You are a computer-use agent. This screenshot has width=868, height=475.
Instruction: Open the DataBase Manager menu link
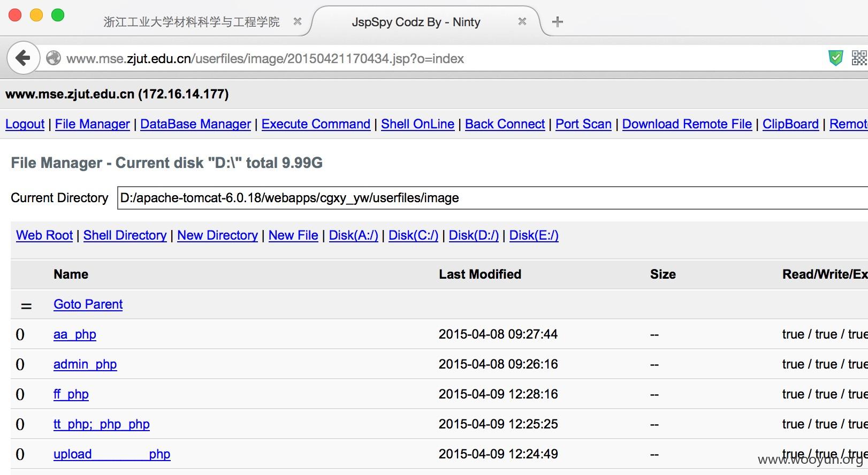click(x=195, y=124)
